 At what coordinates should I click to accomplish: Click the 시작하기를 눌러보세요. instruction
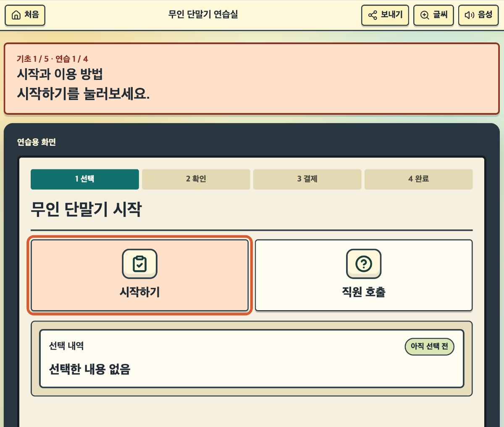[x=83, y=93]
